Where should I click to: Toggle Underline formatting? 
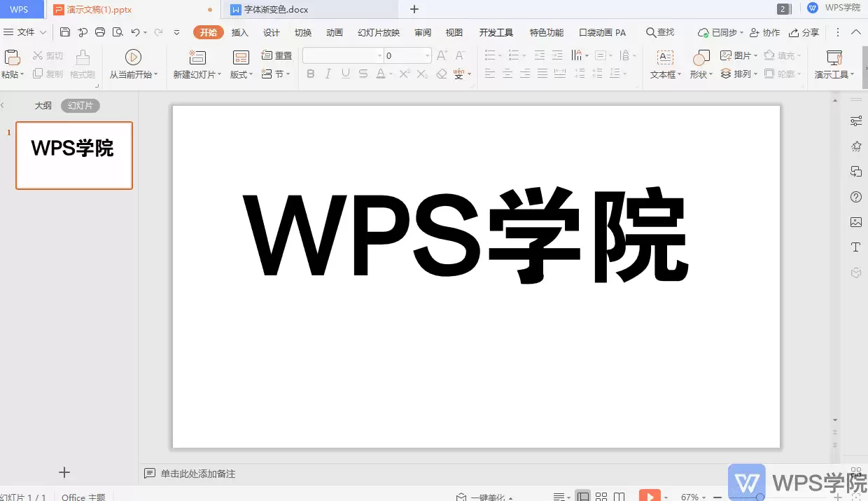pyautogui.click(x=346, y=74)
